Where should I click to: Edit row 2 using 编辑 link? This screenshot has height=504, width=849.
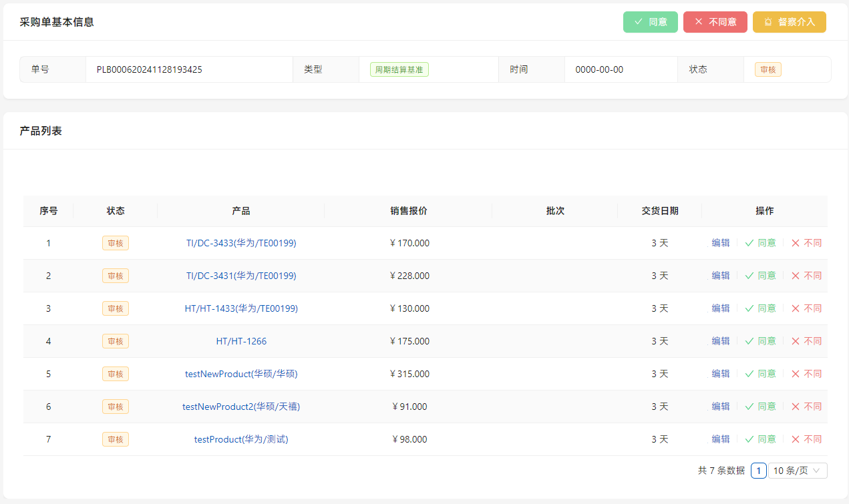coord(721,276)
